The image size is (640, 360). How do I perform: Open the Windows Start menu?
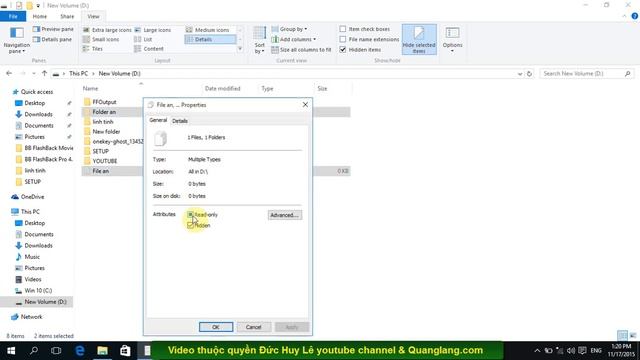11,351
